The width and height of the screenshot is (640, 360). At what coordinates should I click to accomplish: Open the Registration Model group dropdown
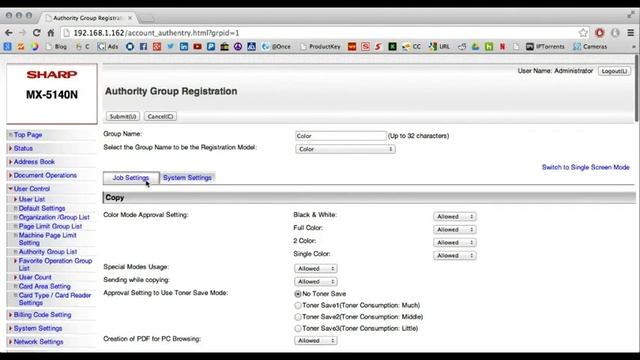pos(345,149)
